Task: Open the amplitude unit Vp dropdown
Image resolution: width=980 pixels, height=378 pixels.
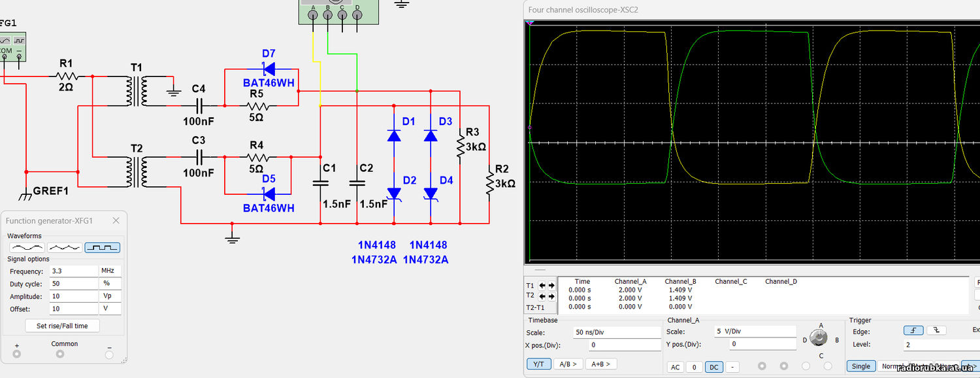Action: click(x=110, y=296)
